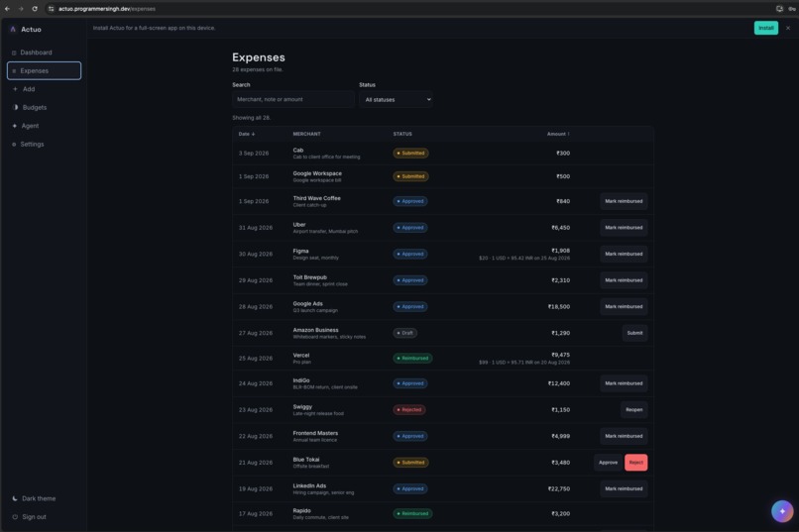Click the Google Workspace merchant name
The image size is (799, 532).
tap(317, 173)
